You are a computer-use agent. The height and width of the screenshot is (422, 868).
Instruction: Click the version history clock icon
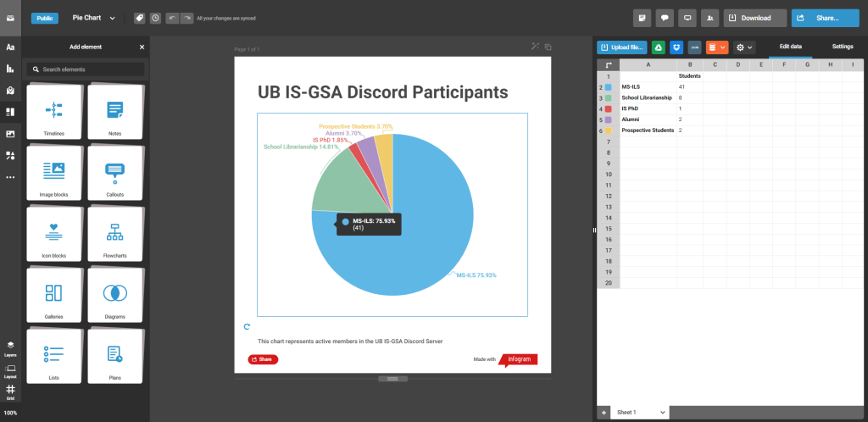pos(155,18)
